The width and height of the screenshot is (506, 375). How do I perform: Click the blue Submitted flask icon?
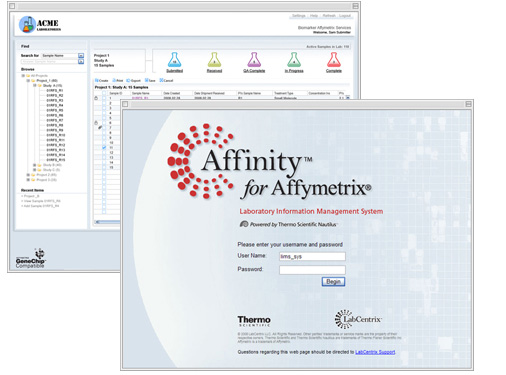pos(174,60)
